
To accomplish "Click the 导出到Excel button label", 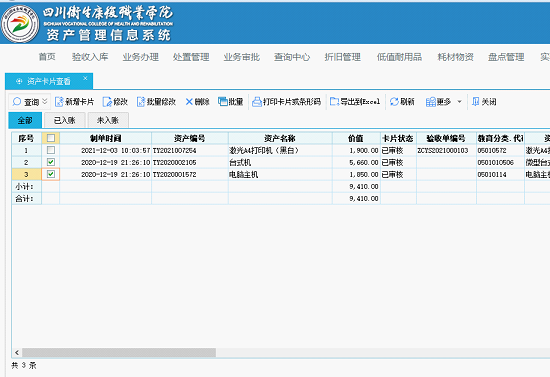I will tap(360, 102).
